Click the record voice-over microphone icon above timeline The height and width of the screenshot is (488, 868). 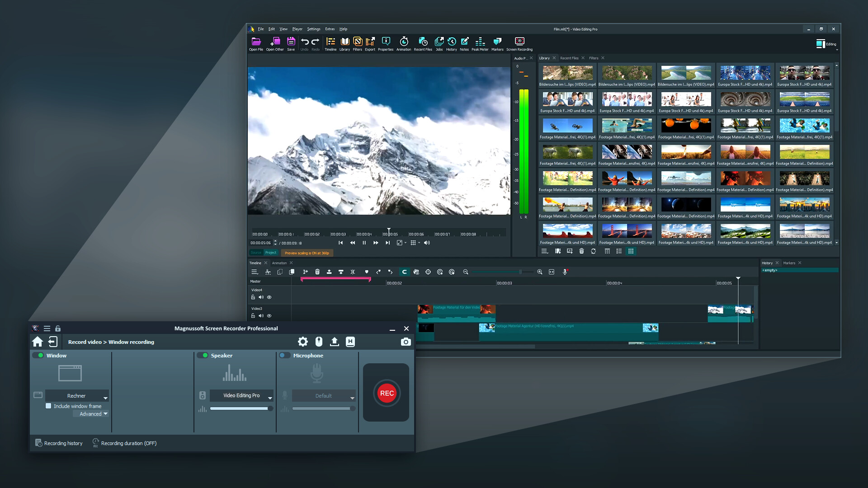(x=564, y=272)
